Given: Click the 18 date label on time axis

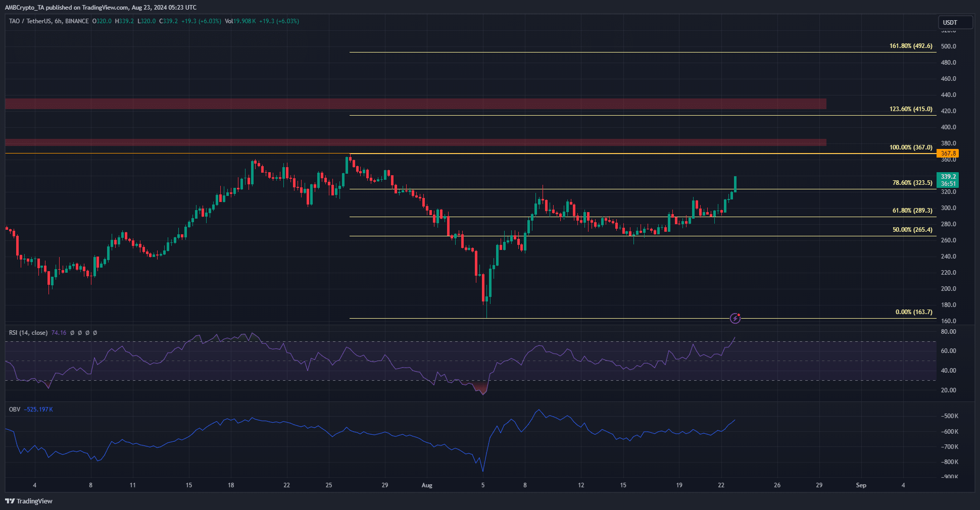Looking at the screenshot, I should 231,485.
